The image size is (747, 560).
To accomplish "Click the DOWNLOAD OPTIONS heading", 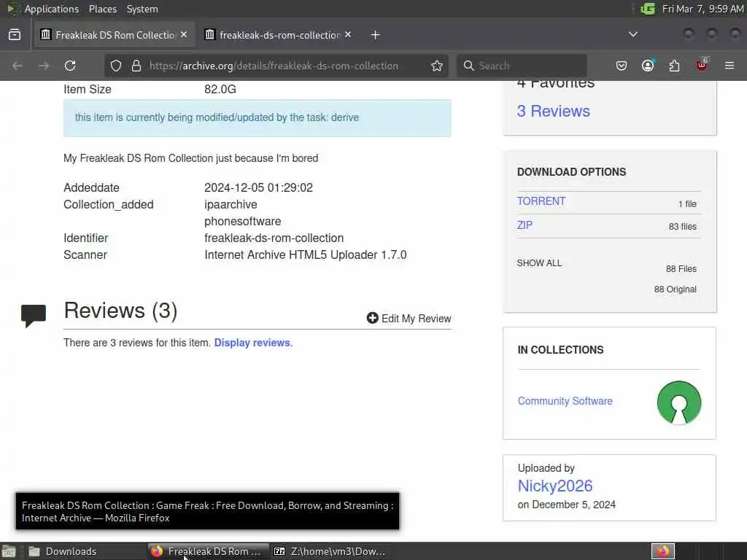I will pyautogui.click(x=571, y=172).
